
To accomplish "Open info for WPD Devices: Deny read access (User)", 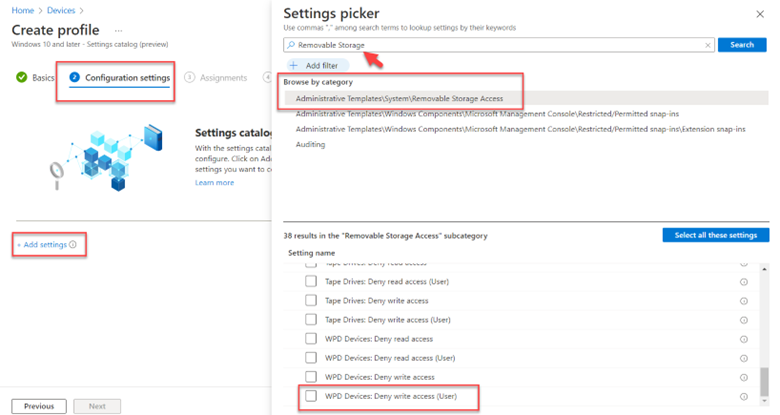I will (x=744, y=358).
